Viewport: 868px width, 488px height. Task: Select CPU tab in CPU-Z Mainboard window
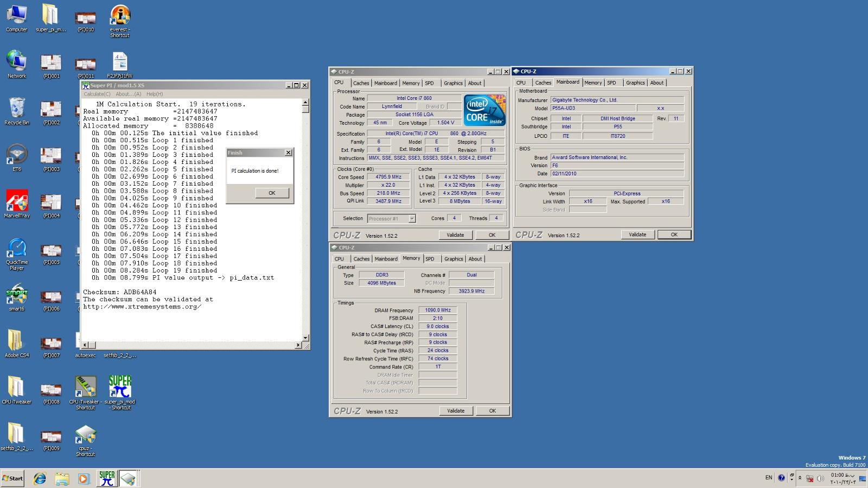tap(521, 83)
